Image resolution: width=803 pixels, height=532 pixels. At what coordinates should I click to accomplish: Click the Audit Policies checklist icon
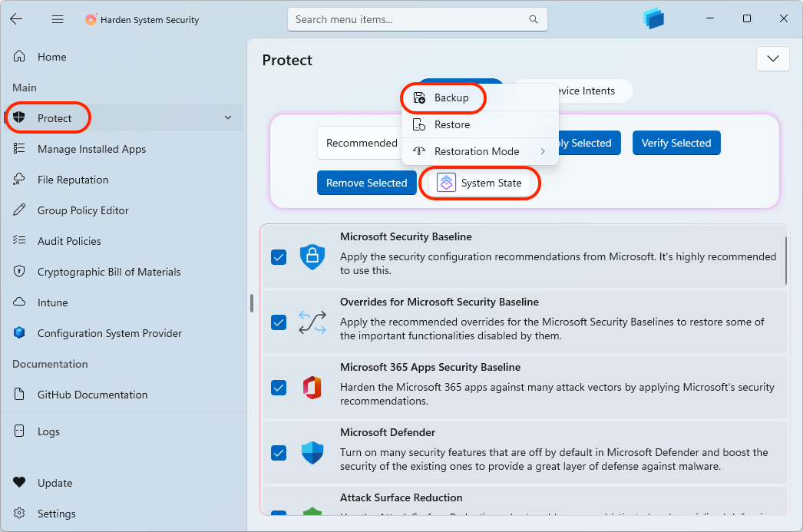[x=19, y=240]
